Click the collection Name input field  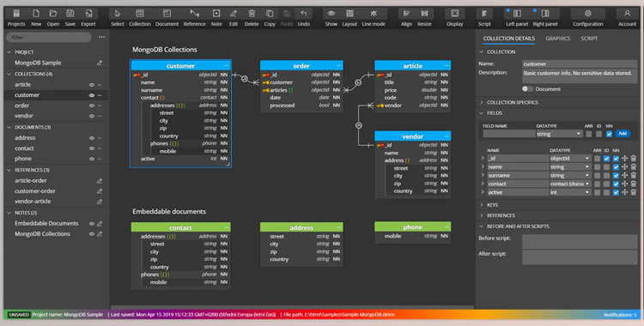point(580,64)
